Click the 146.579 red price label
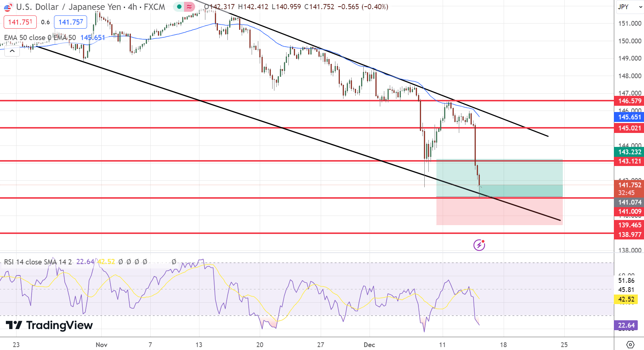Viewport: 644px width, 350px height. point(629,101)
